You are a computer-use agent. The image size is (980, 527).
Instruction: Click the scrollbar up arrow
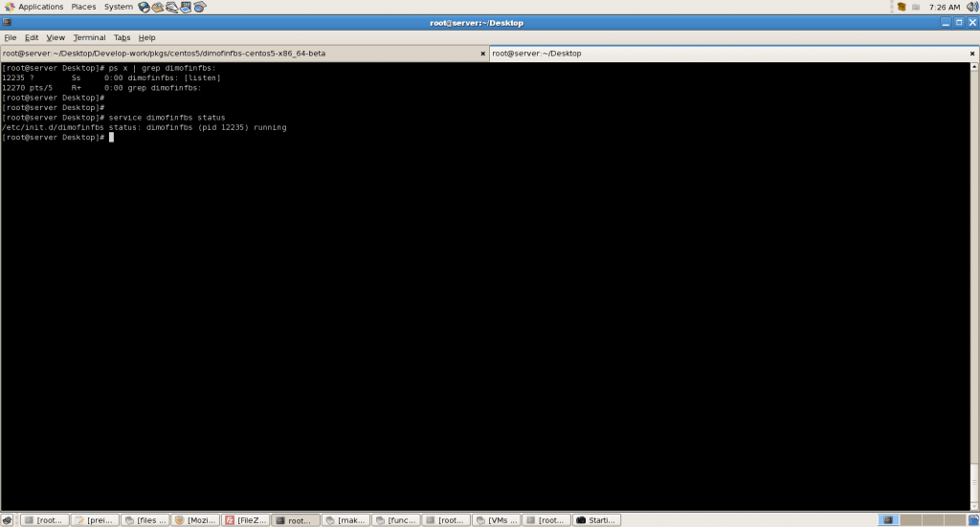974,66
